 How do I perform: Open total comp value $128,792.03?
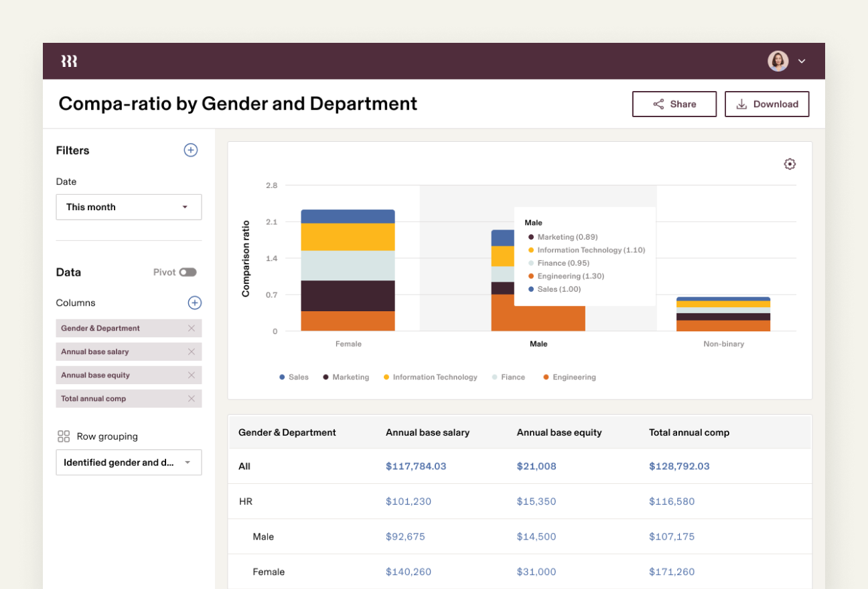click(x=679, y=467)
